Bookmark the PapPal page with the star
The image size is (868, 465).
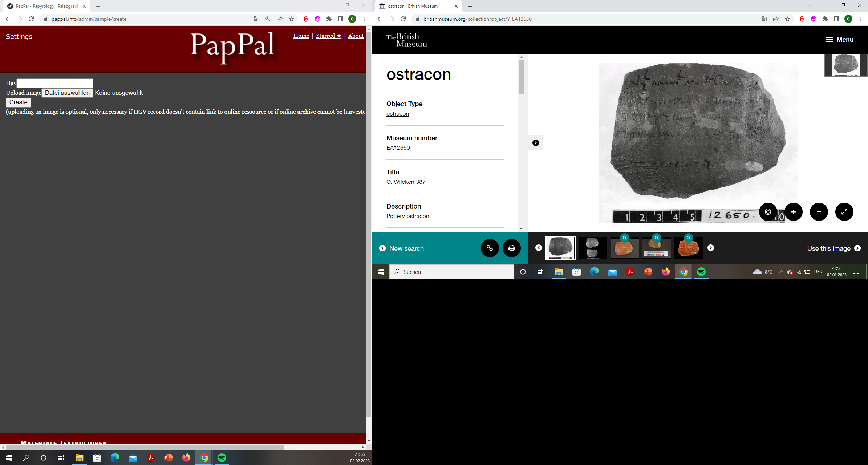291,19
